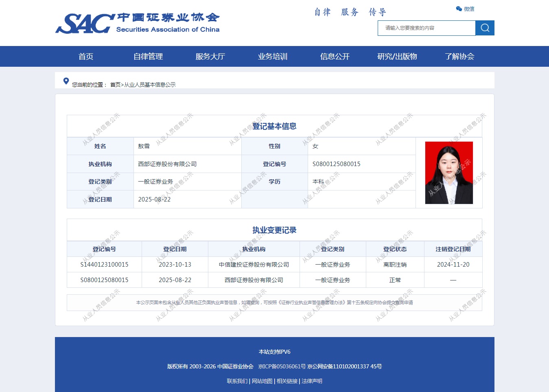Select 服务大厅 in the navigation bar

210,57
